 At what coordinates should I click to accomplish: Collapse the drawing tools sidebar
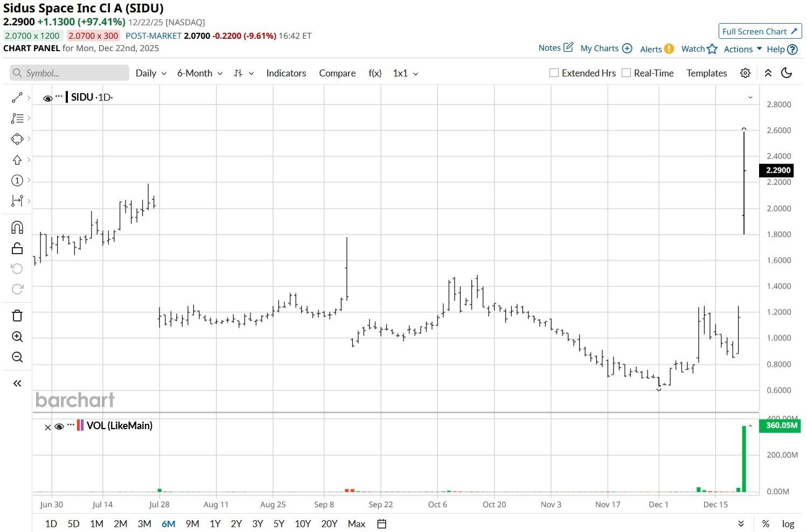(x=17, y=383)
